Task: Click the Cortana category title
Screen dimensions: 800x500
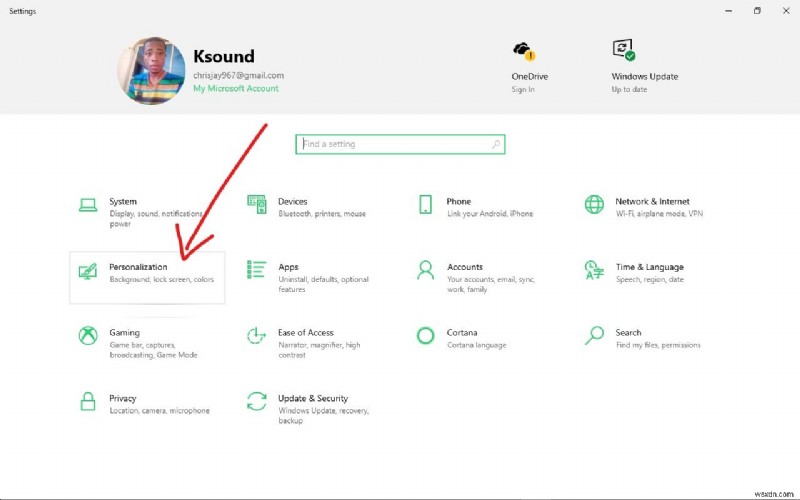Action: click(462, 333)
